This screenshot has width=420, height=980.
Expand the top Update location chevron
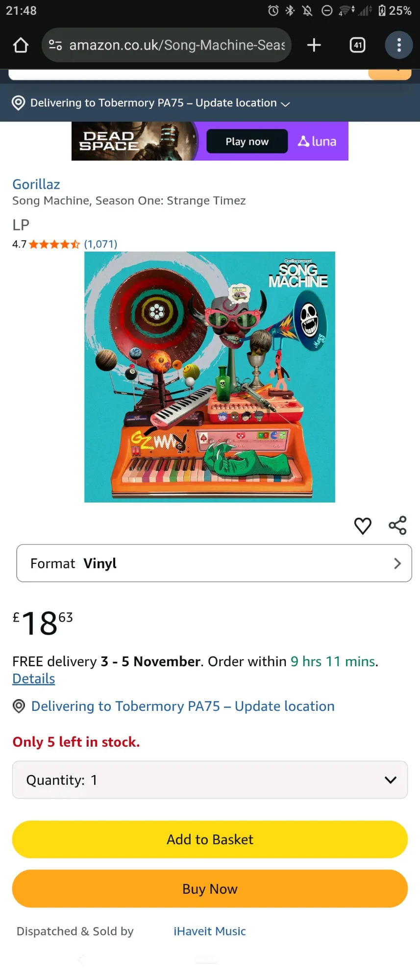pyautogui.click(x=285, y=104)
